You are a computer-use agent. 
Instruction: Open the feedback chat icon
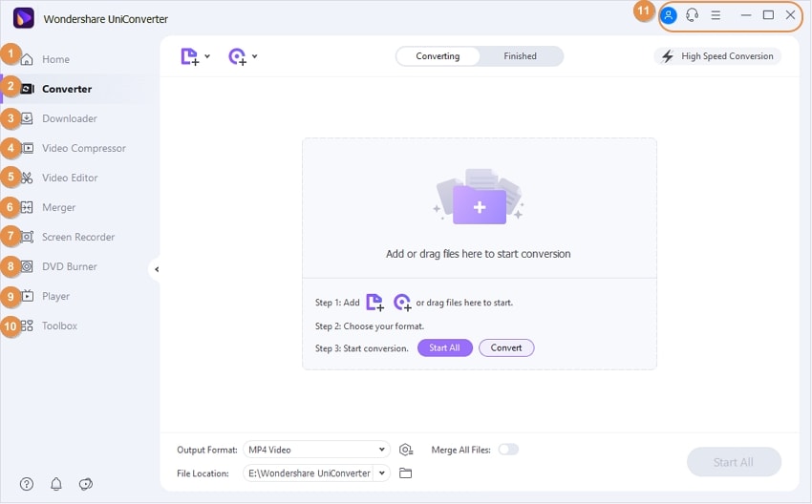pos(85,484)
